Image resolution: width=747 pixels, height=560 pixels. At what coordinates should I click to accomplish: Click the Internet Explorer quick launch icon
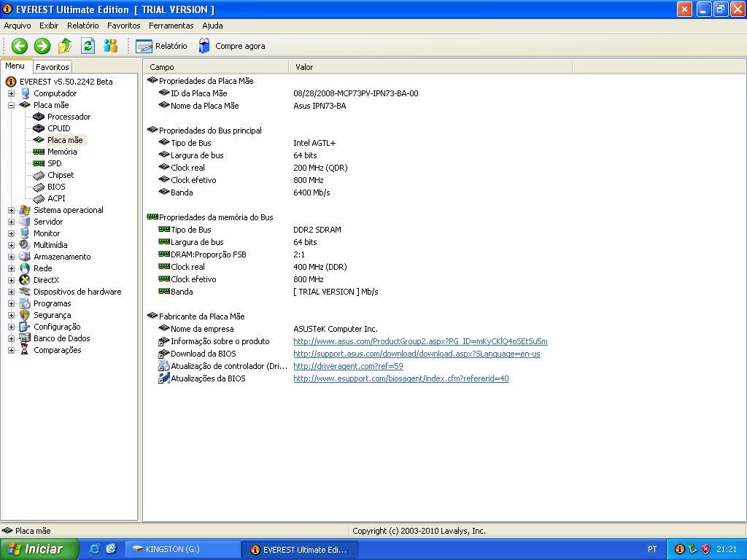pos(94,550)
